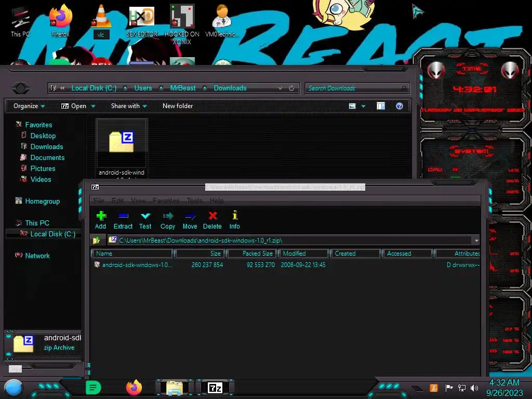Click the 2008-09-22 13:45 modified date

303,264
